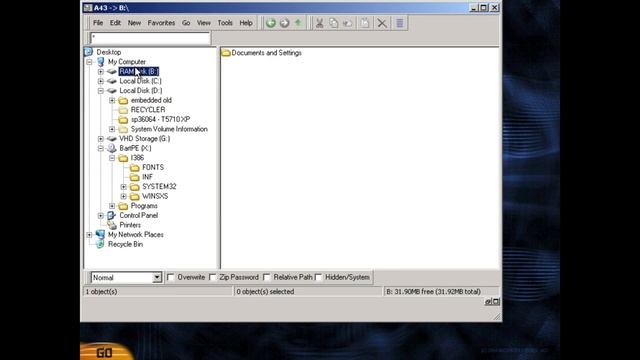Click the Local Disk (C:) drive icon
The width and height of the screenshot is (640, 360).
click(x=112, y=81)
